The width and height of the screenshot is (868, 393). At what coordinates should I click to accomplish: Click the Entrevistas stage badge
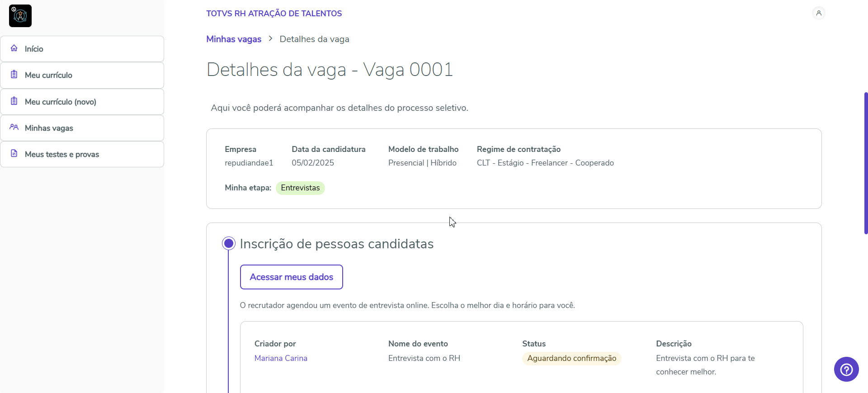pyautogui.click(x=300, y=188)
